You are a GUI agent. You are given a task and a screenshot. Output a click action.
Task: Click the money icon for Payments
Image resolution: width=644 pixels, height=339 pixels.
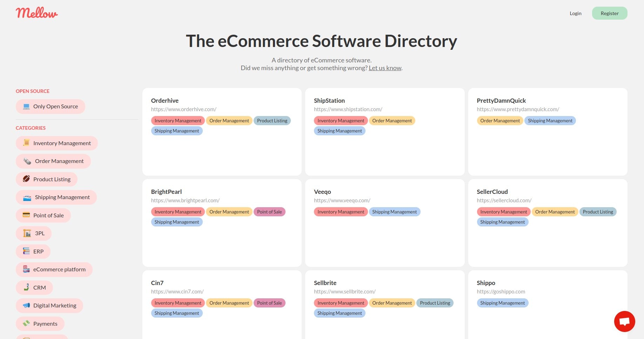point(26,323)
